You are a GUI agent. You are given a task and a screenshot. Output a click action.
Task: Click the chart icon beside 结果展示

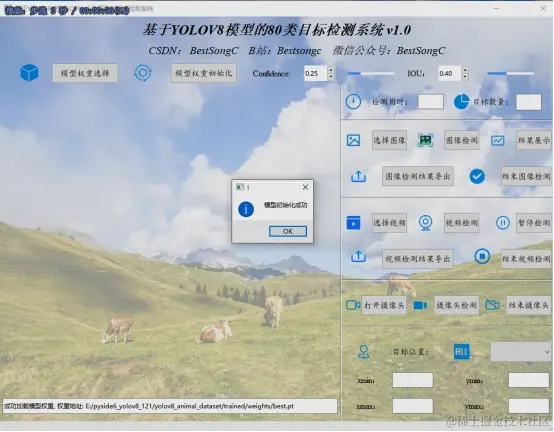pyautogui.click(x=497, y=141)
